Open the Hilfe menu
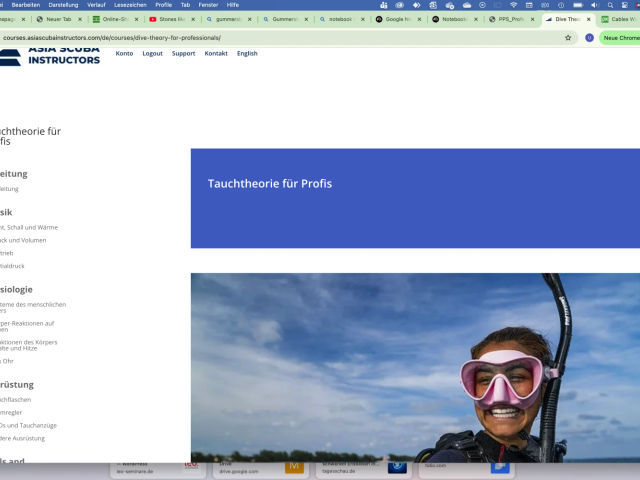Viewport: 640px width, 480px height. point(233,5)
